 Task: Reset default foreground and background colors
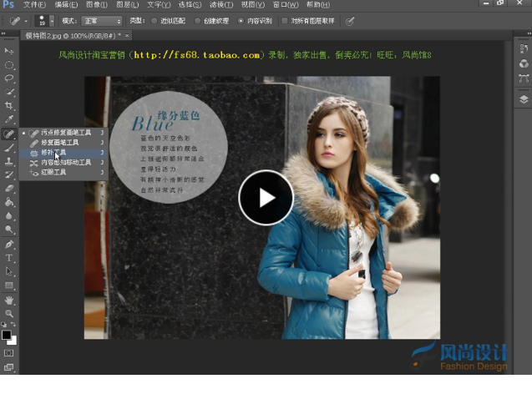(x=3, y=325)
